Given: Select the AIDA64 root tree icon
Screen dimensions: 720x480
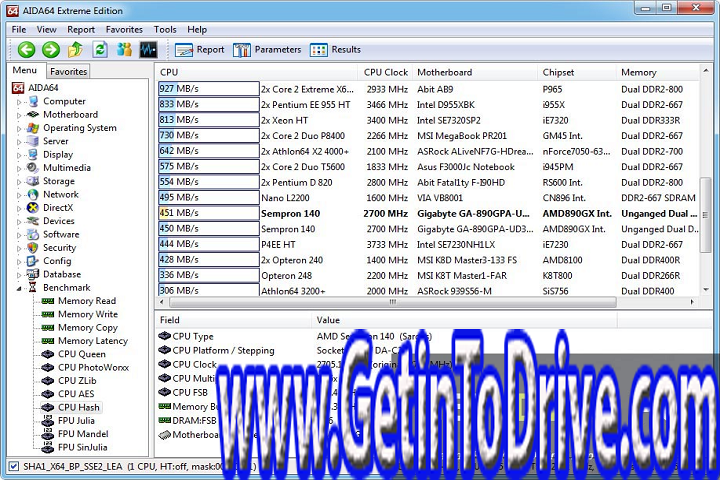Looking at the screenshot, I should (x=18, y=88).
